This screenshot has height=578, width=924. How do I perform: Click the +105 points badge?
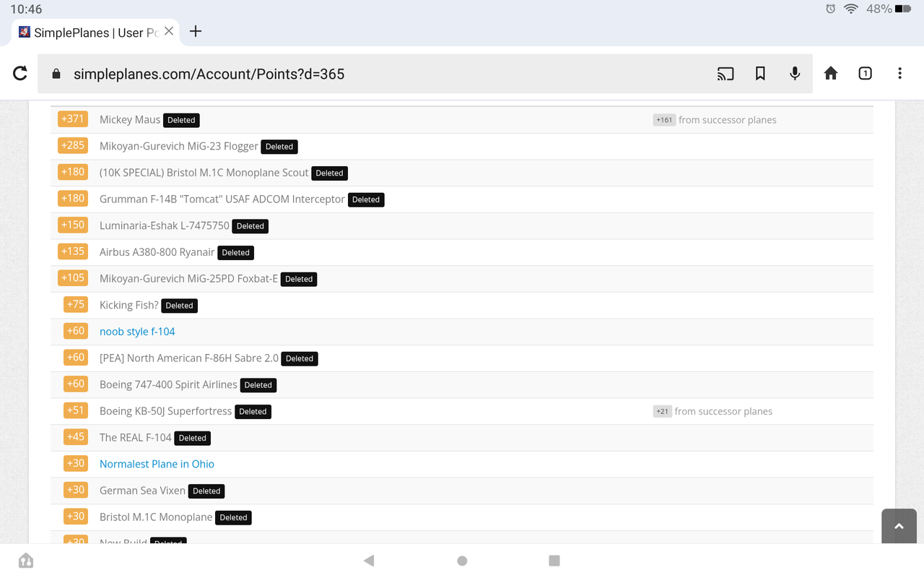click(x=73, y=277)
